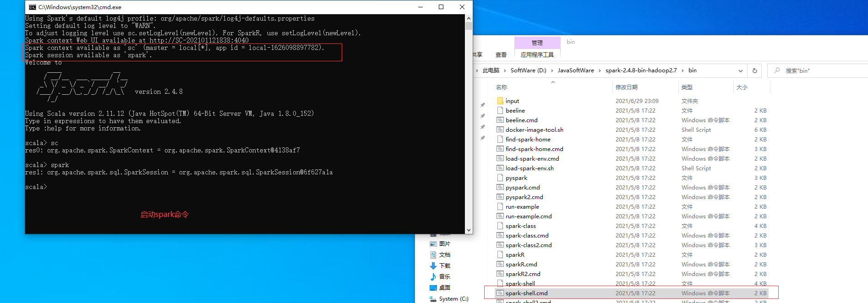Screen dimensions: 868x303
Task: Click the find-spark-home file icon
Action: pos(500,139)
